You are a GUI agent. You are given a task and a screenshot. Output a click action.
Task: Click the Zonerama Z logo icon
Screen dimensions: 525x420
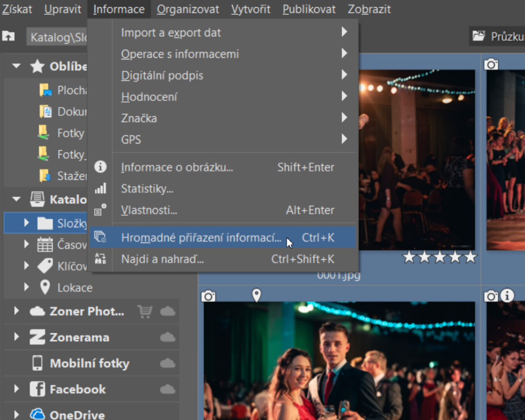(37, 337)
